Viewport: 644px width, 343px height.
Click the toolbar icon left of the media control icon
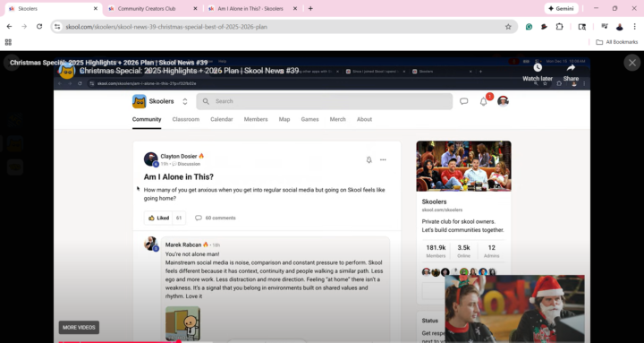(582, 27)
